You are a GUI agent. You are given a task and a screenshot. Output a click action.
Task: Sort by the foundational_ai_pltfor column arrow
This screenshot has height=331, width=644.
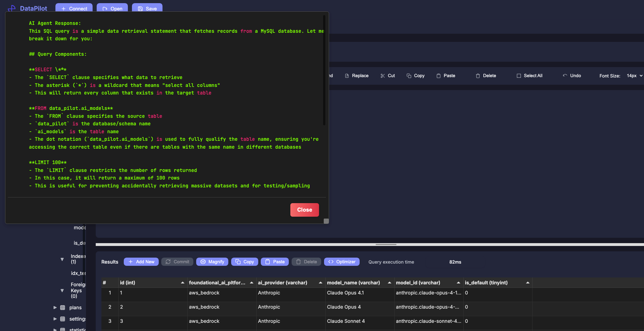252,283
